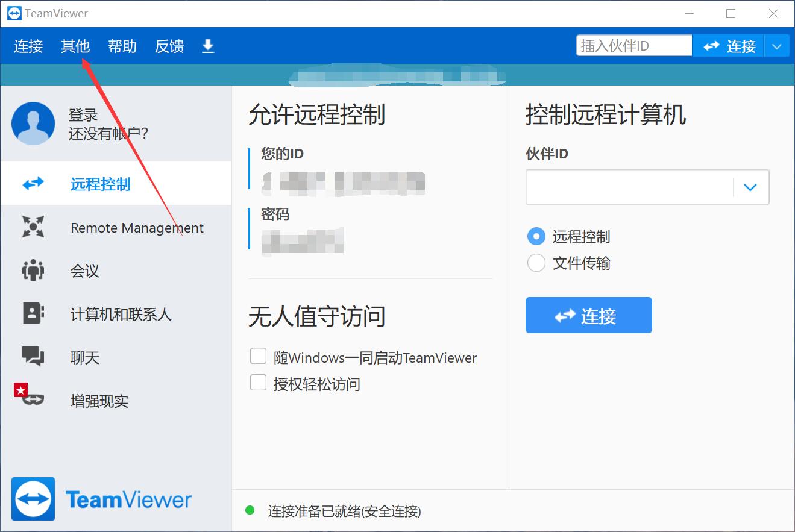Click the 会议 people icon
Image resolution: width=795 pixels, height=532 pixels.
[x=33, y=270]
